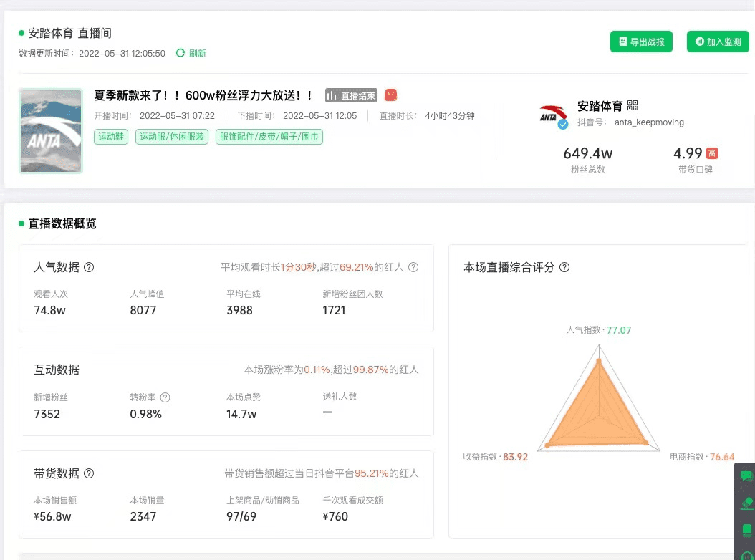
Task: Open help icon next to 带货数据
Action: (x=89, y=473)
